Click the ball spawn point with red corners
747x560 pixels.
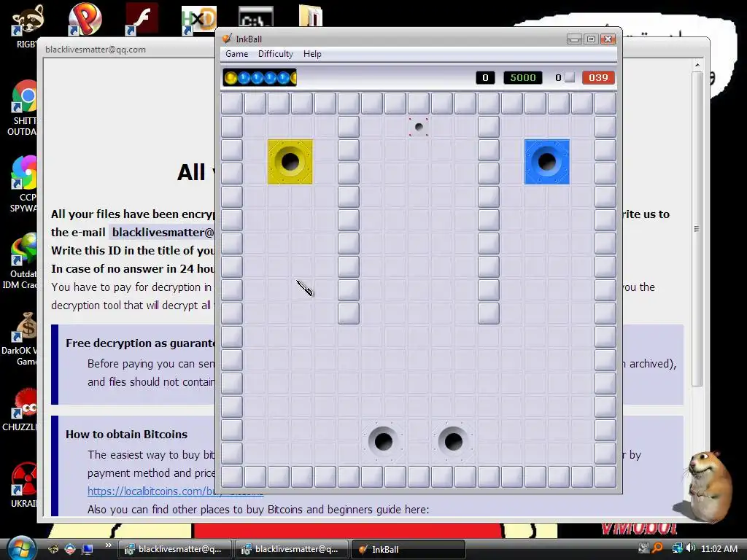pos(419,127)
